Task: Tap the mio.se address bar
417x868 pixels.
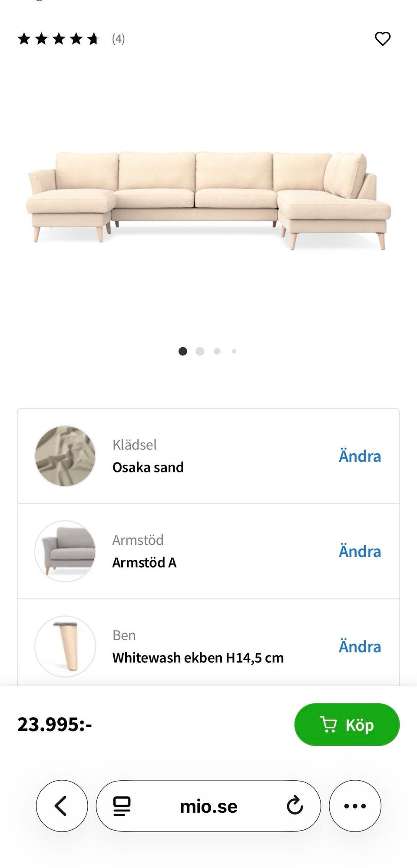Action: click(208, 807)
